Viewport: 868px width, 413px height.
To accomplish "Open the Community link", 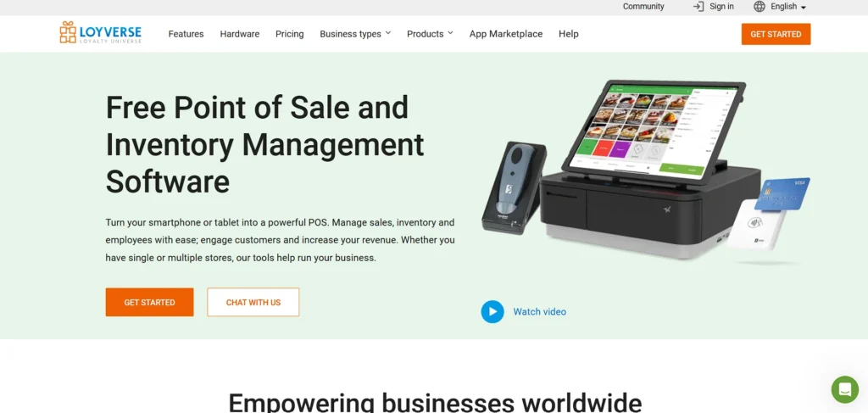I will click(643, 7).
